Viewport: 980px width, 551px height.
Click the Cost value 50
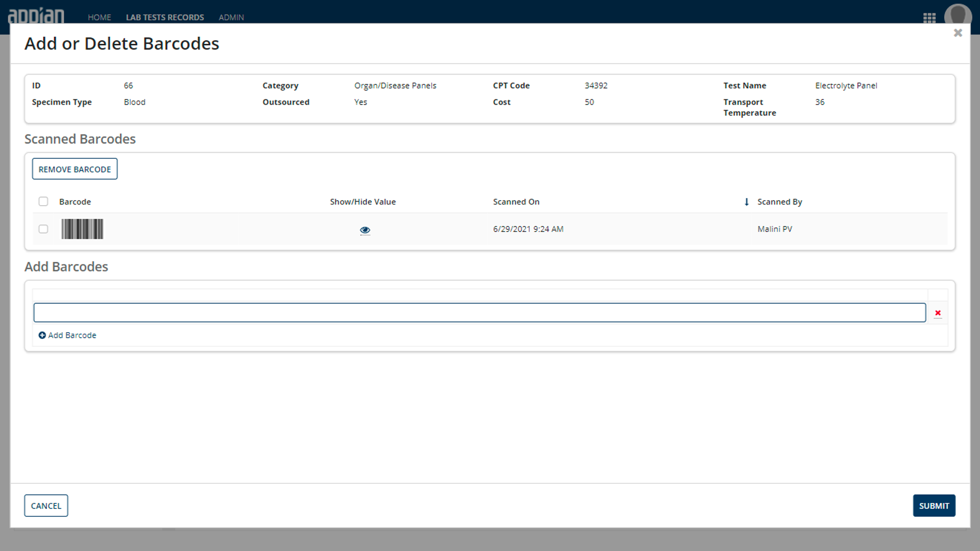click(x=589, y=102)
